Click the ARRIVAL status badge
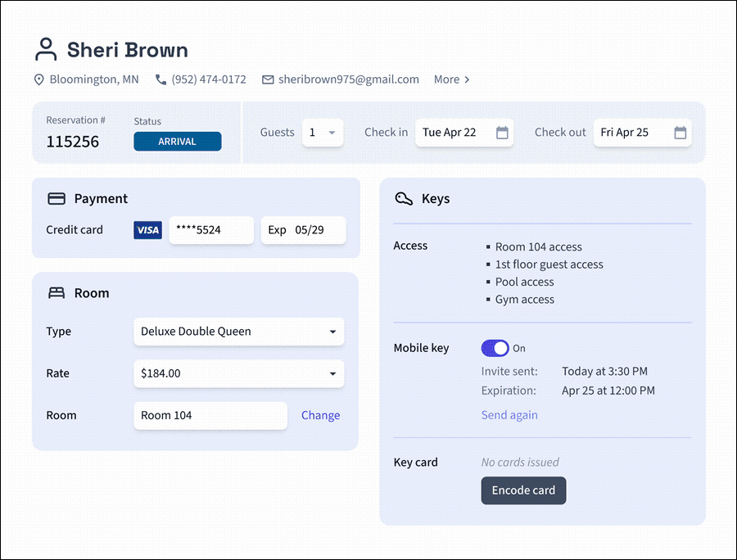 click(177, 142)
